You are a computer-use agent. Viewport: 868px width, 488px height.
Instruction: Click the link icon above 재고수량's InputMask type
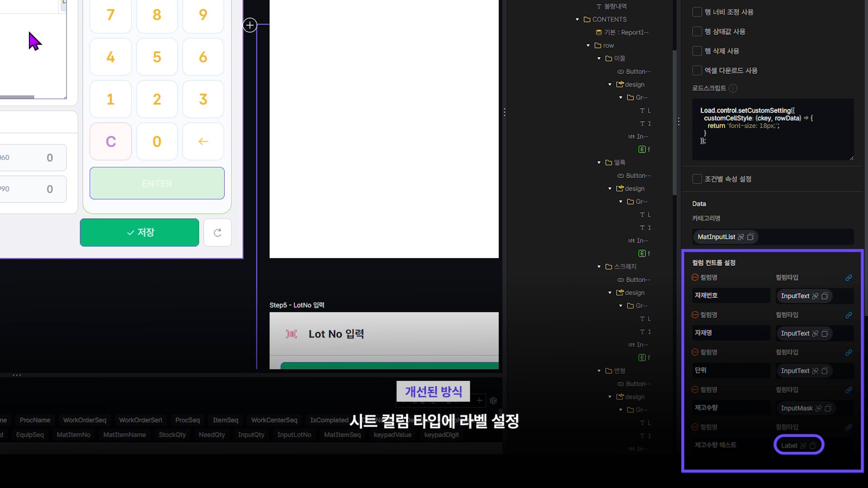[x=849, y=390]
